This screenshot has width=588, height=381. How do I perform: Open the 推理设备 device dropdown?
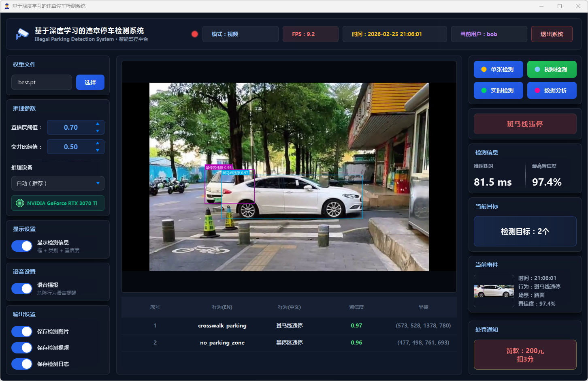[x=58, y=183]
